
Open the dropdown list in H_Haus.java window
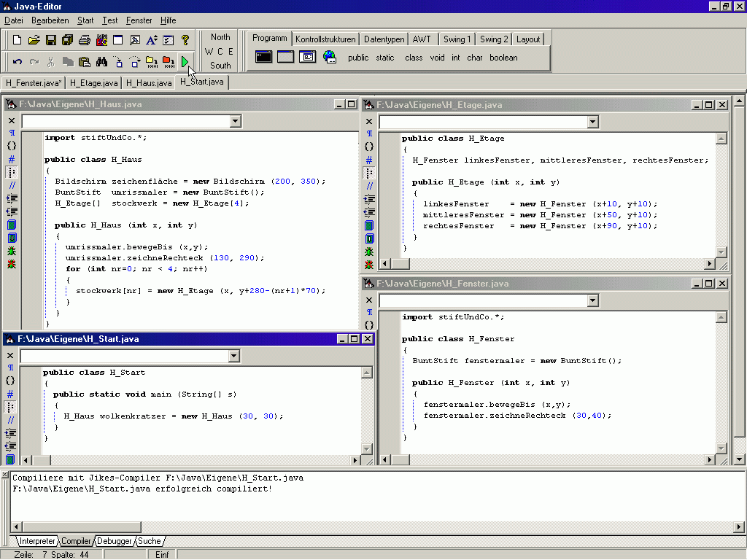coord(234,121)
